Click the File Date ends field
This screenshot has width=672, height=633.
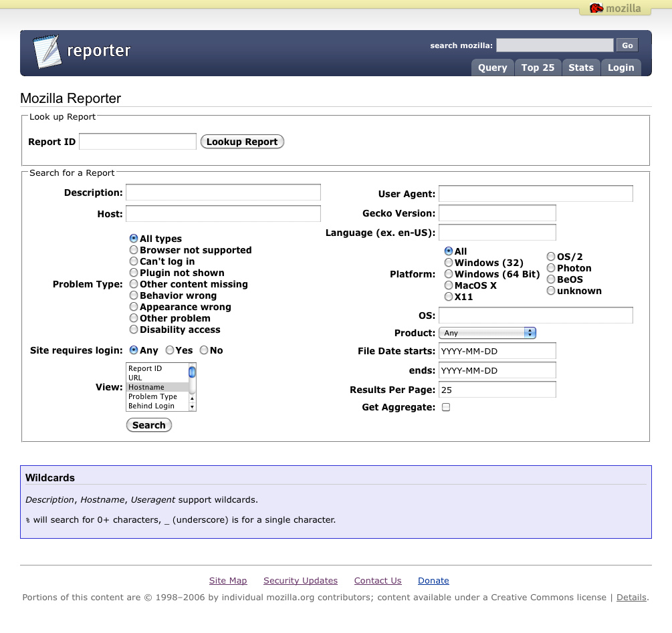(497, 370)
